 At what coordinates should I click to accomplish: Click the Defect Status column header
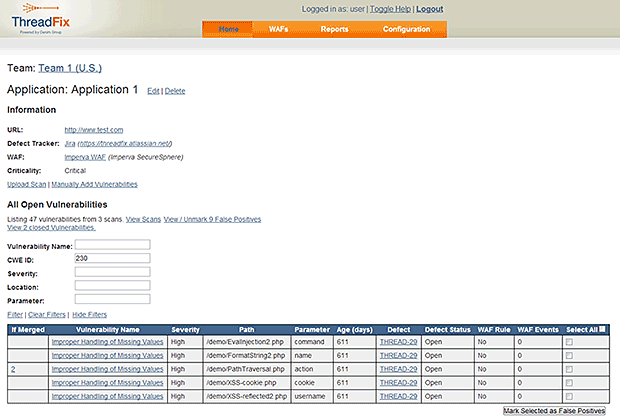pos(448,329)
